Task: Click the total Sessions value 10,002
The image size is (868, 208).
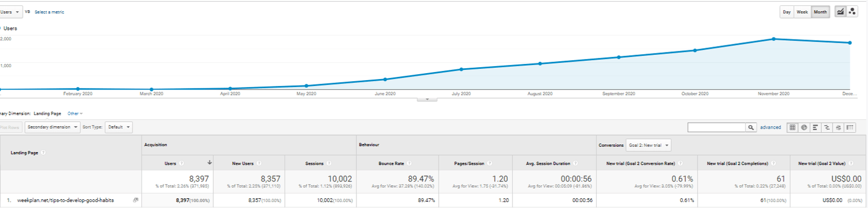Action: click(x=340, y=179)
